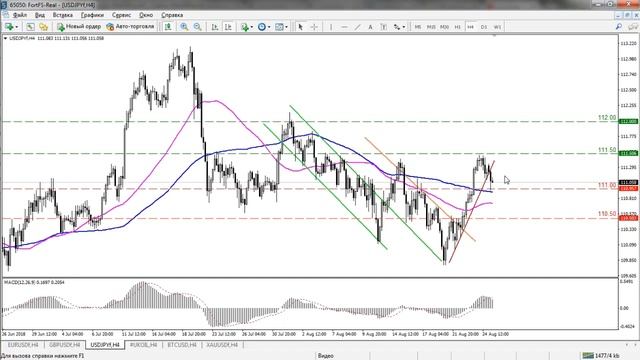Click the Видео status bar field
This screenshot has height=360, width=640.
tap(326, 356)
